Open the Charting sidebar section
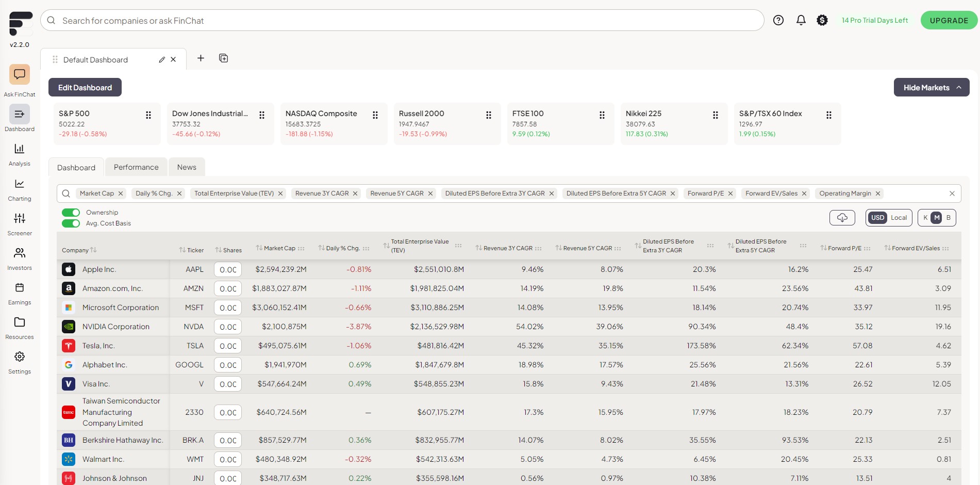The height and width of the screenshot is (485, 980). coord(20,189)
